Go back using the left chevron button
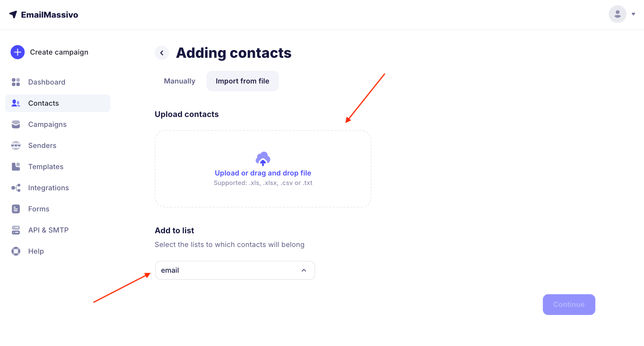 pos(162,53)
